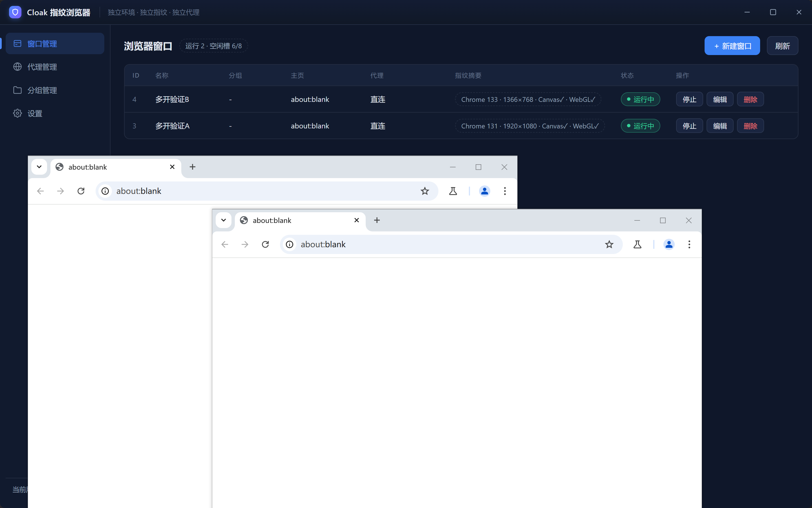Viewport: 812px width, 508px height.
Task: Reload page in front Chrome window
Action: 265,245
